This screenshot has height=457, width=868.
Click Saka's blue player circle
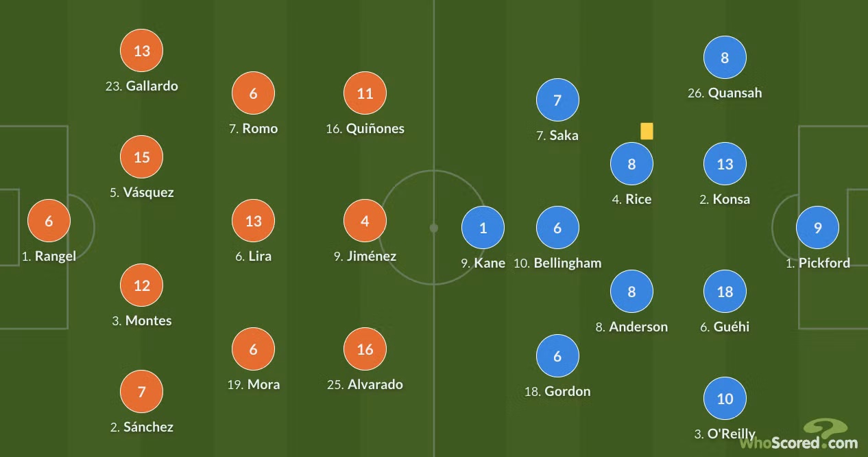[x=557, y=100]
